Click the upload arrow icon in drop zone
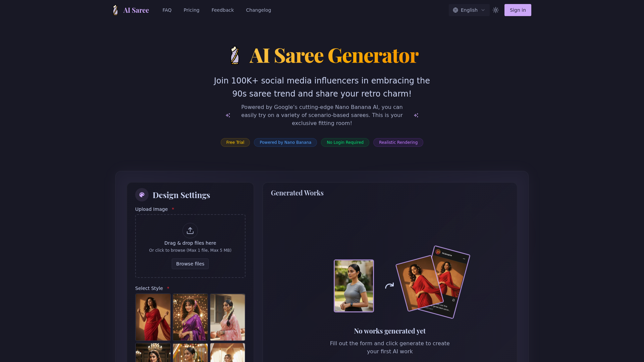The width and height of the screenshot is (644, 362). (x=190, y=231)
